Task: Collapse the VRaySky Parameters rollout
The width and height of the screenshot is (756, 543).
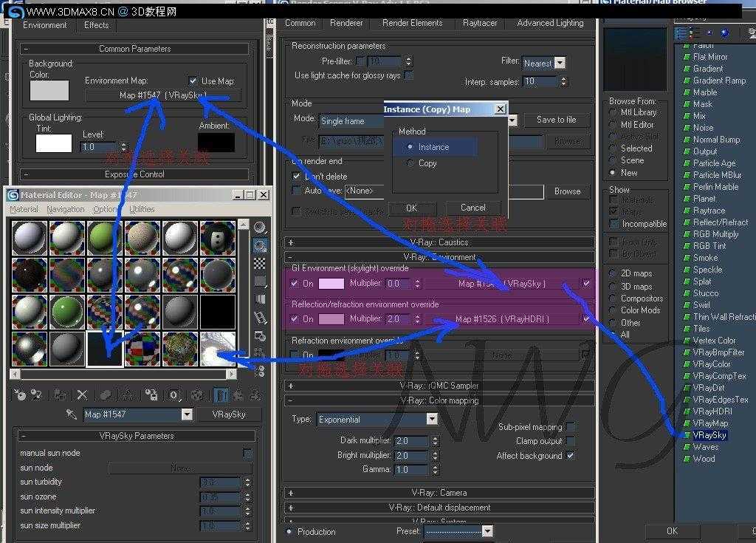Action: point(137,436)
